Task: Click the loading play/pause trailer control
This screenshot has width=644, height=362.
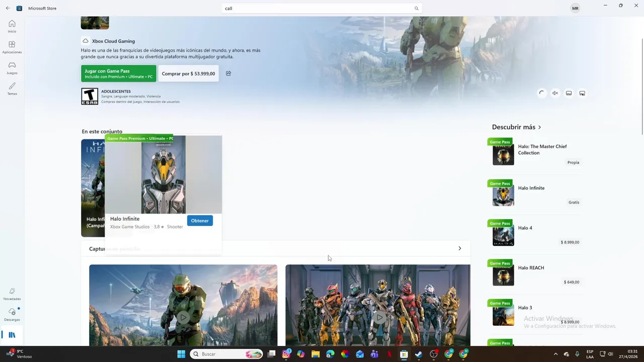Action: tap(541, 93)
